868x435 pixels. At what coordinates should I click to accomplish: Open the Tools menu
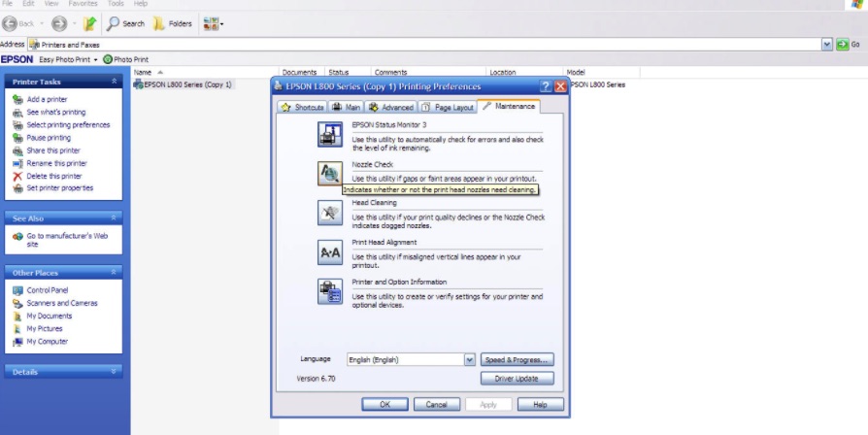(116, 3)
